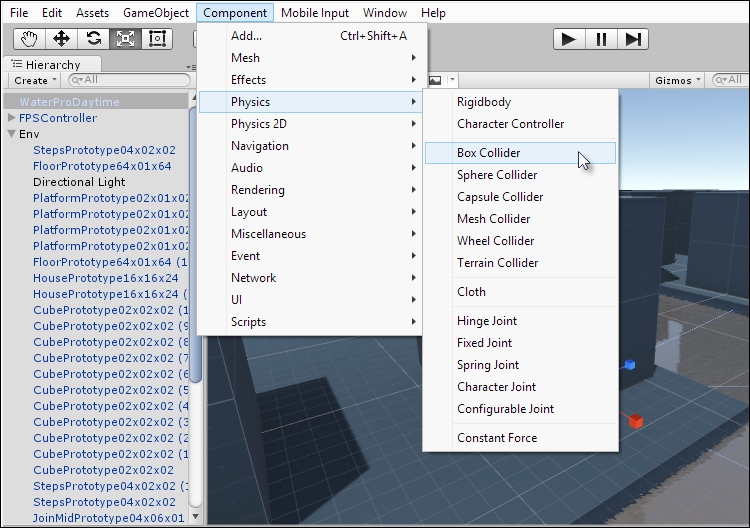Pause the game preview
Viewport: 750px width, 528px height.
(600, 39)
